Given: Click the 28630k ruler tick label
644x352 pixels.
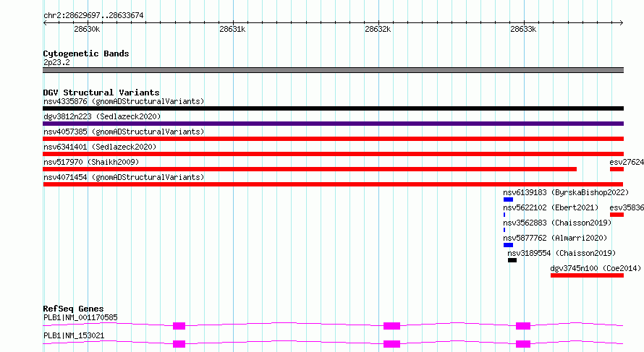Looking at the screenshot, I should point(87,29).
